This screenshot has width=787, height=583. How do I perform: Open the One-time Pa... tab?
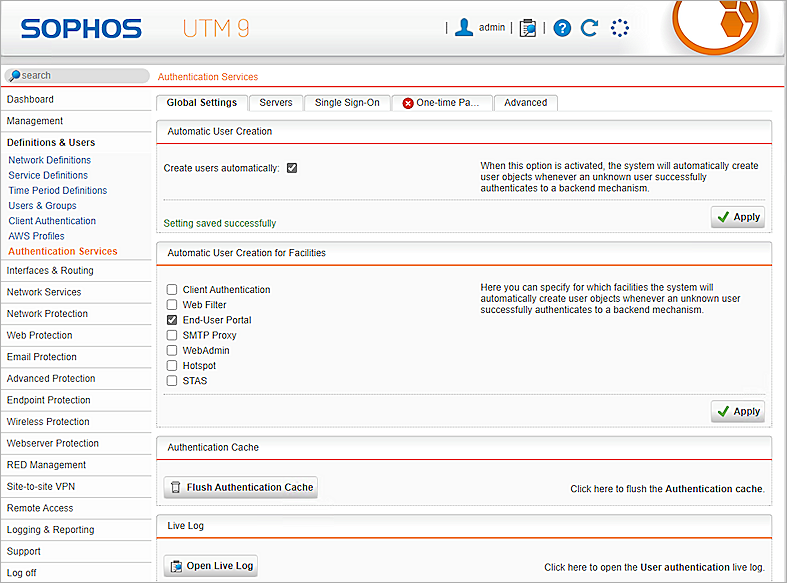point(442,103)
